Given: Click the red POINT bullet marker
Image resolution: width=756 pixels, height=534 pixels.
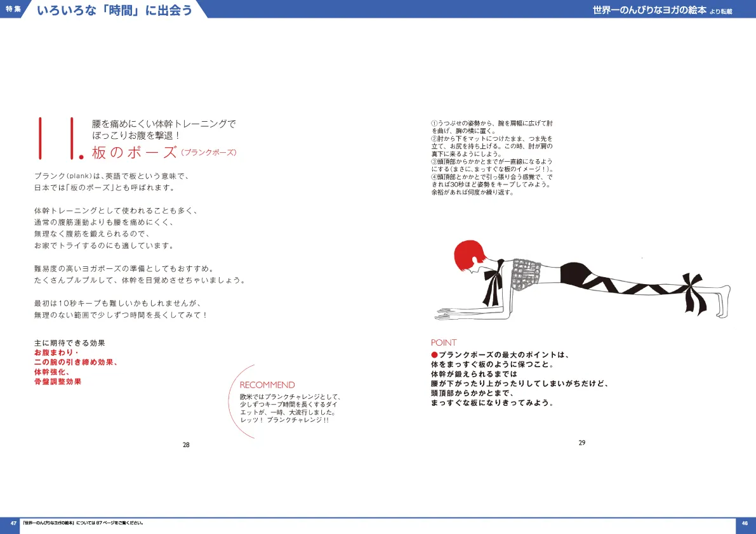Looking at the screenshot, I should coord(434,355).
